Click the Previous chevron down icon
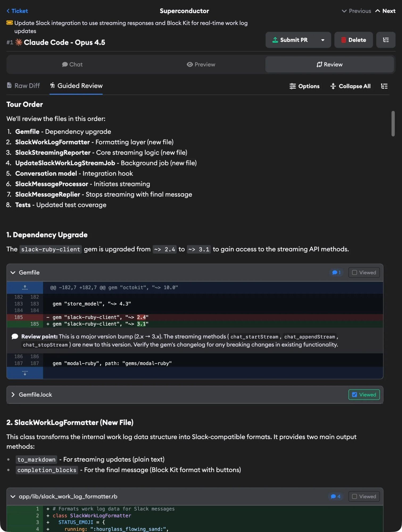 [344, 11]
